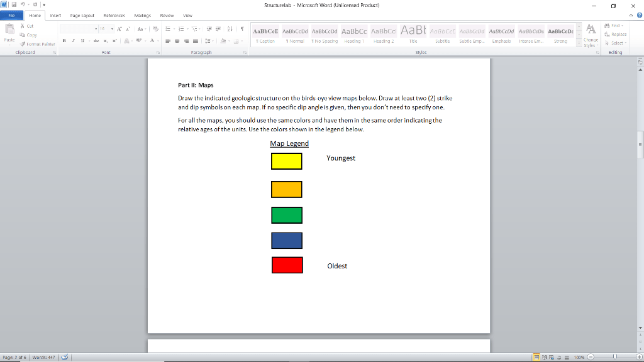
Task: Click the Save icon in Quick Access Toolbar
Action: [x=14, y=5]
